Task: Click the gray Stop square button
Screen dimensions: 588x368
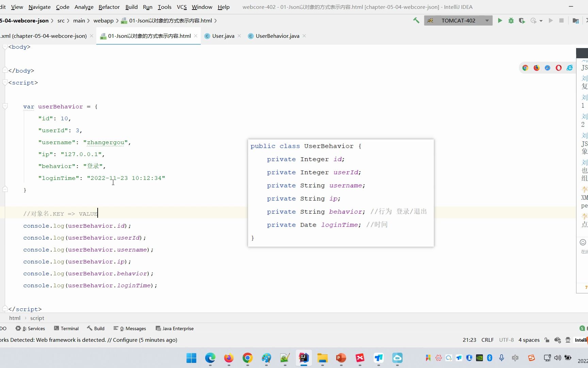Action: pos(561,20)
